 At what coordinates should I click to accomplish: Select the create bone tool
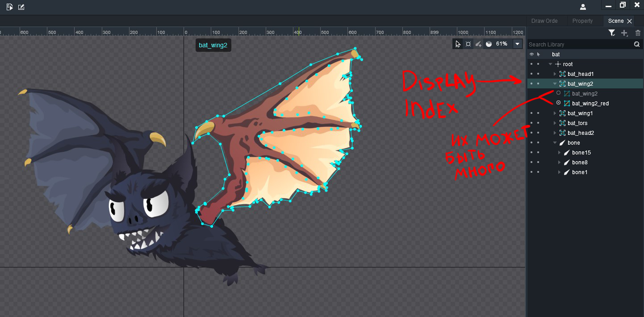478,44
